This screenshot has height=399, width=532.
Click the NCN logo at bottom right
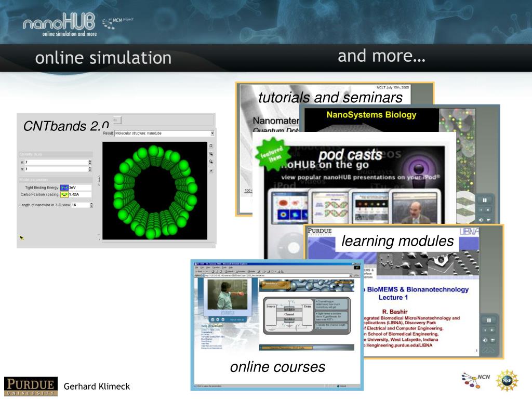tap(476, 380)
